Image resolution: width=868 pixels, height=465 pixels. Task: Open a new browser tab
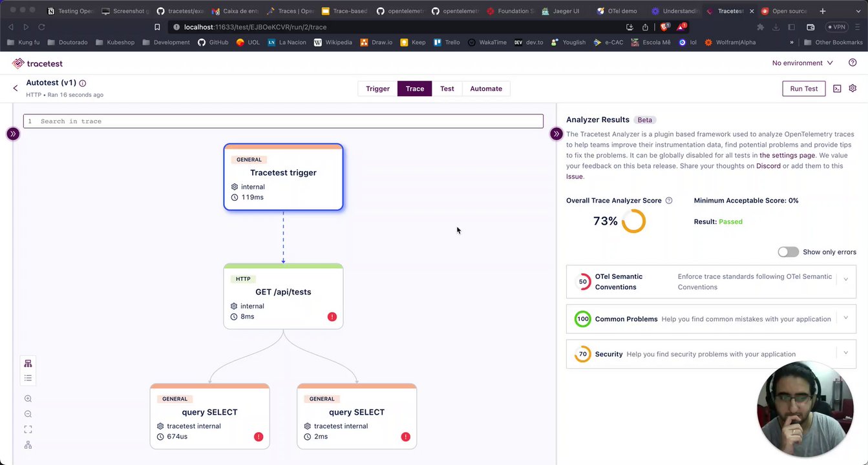(822, 11)
